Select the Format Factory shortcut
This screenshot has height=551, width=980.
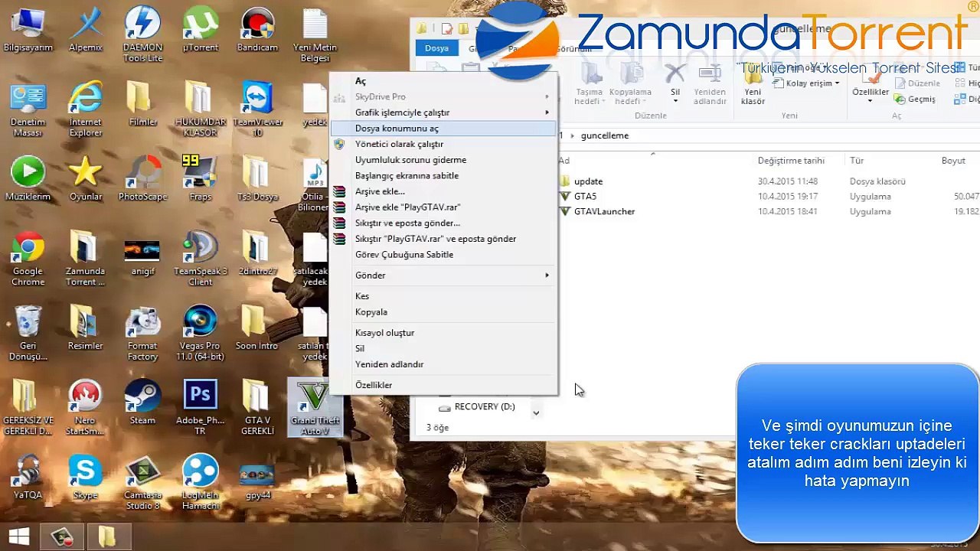142,333
